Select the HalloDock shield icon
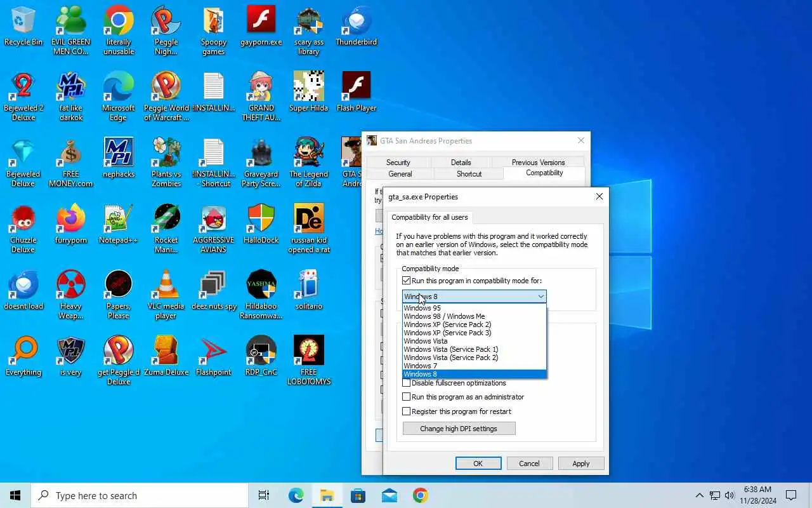Screen dimensions: 812x508 pyautogui.click(x=261, y=224)
